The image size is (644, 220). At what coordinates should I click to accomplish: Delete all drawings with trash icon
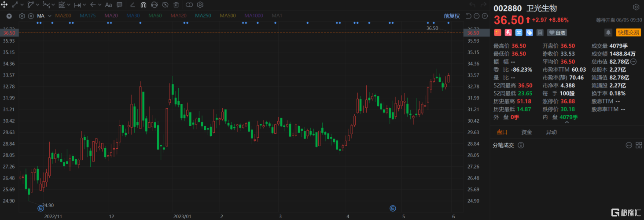(176, 5)
